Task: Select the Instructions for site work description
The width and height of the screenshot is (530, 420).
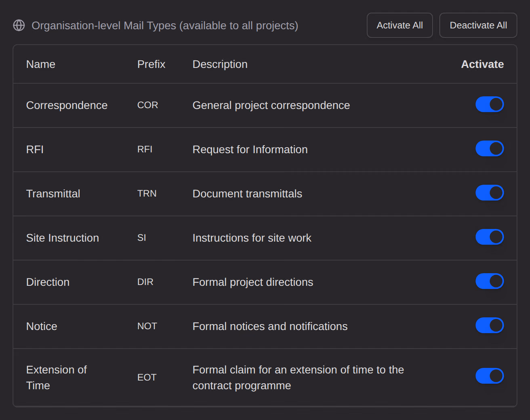Action: [252, 238]
